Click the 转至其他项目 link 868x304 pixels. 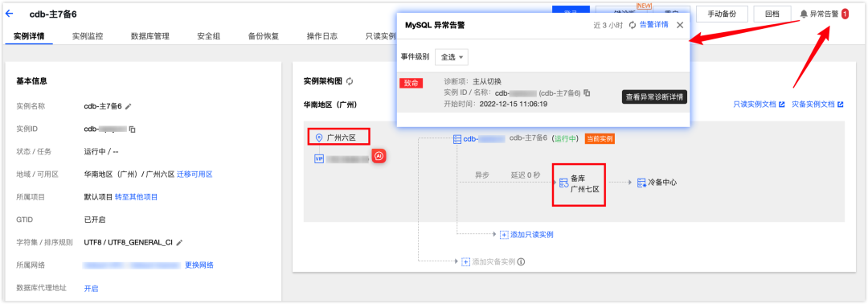click(x=136, y=197)
